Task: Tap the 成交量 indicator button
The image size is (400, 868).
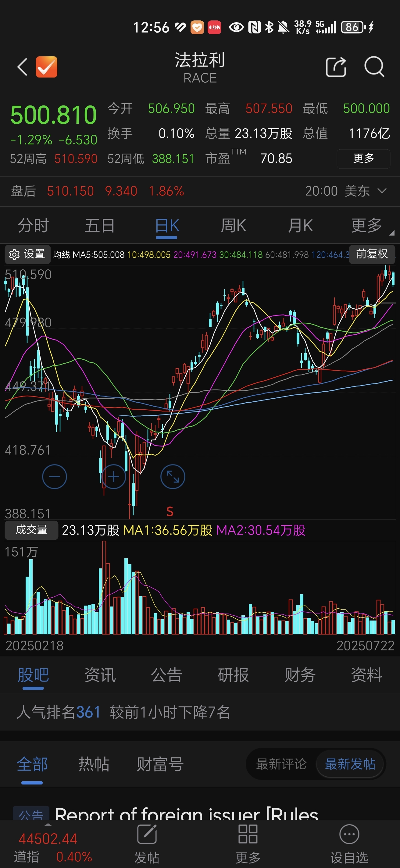Action: coord(31,530)
